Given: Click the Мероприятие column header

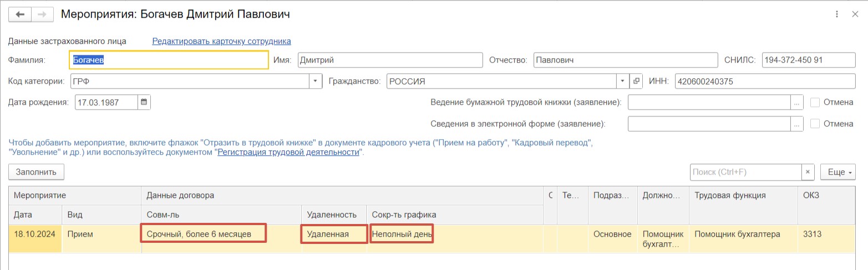Looking at the screenshot, I should point(75,195).
